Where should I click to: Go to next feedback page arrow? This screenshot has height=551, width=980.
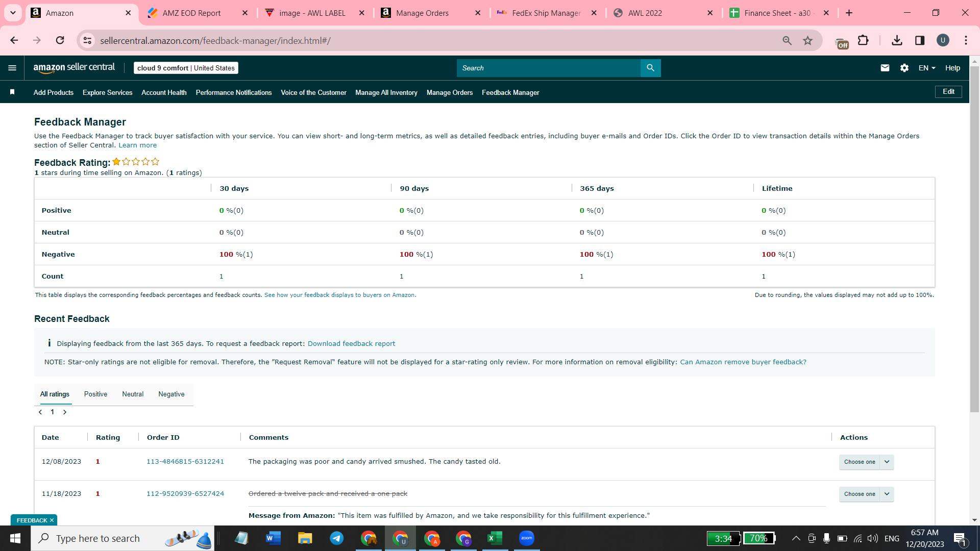[65, 412]
